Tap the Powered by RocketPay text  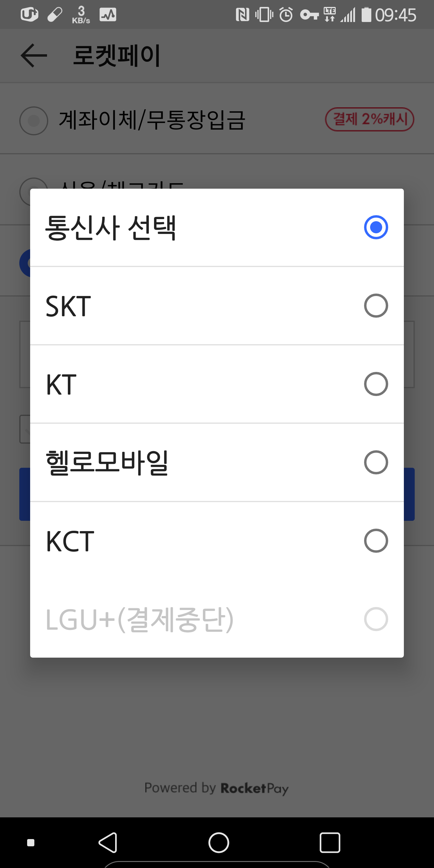[216, 788]
